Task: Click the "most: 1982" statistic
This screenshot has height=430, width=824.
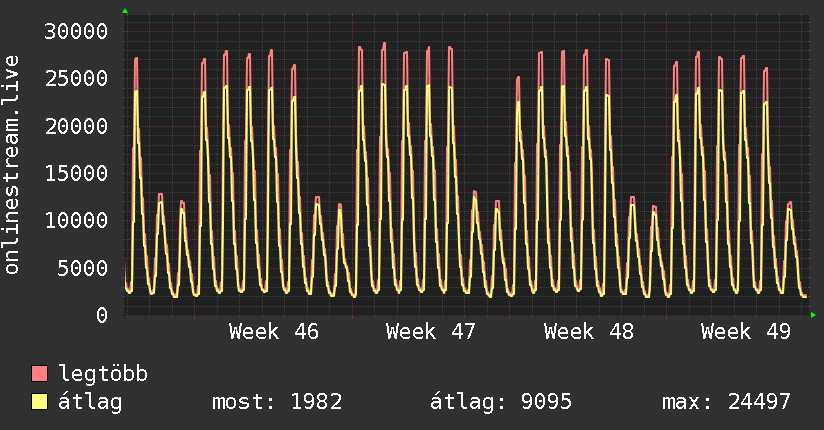Action: [277, 402]
